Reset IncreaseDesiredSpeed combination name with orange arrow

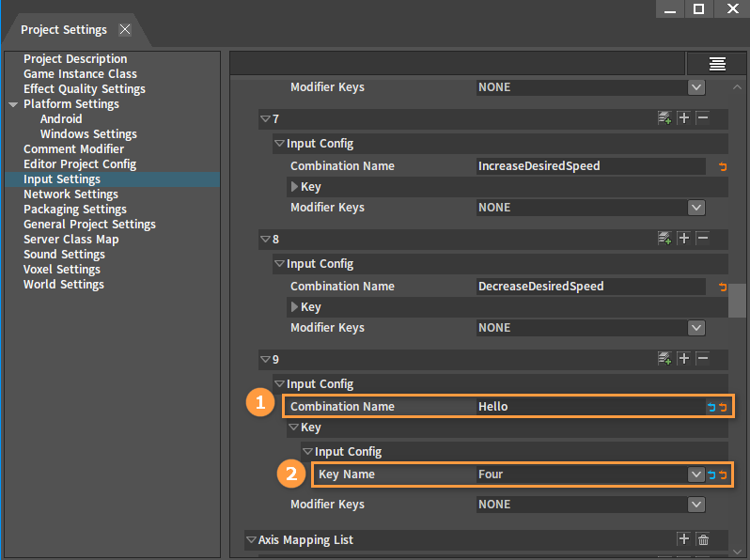coord(723,166)
